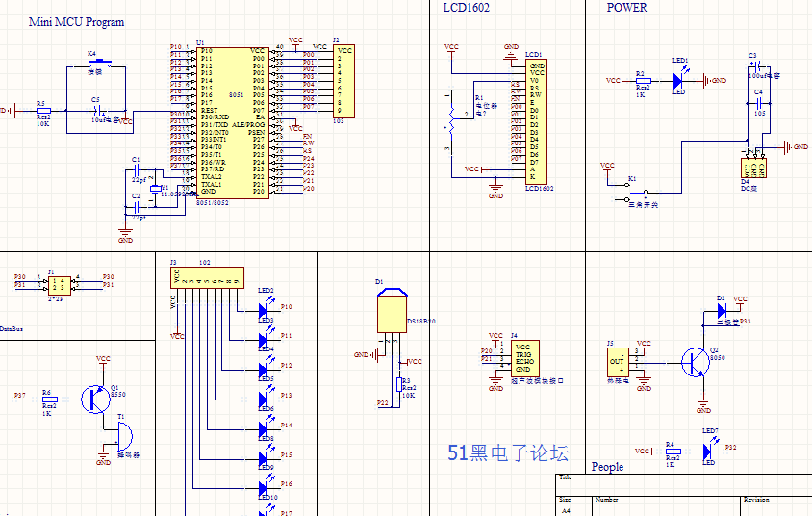Click the 'Mini MCU Program' section title
The width and height of the screenshot is (812, 516).
point(76,22)
